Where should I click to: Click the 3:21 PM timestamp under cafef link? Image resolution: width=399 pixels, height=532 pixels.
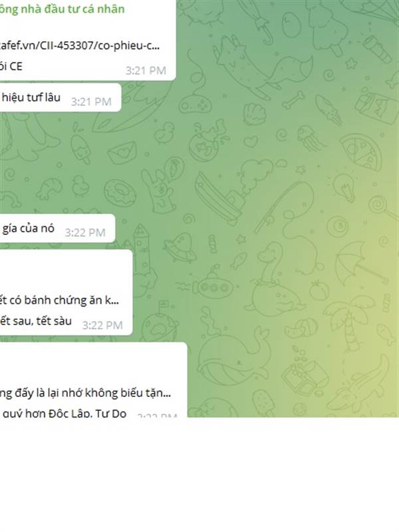pos(146,70)
